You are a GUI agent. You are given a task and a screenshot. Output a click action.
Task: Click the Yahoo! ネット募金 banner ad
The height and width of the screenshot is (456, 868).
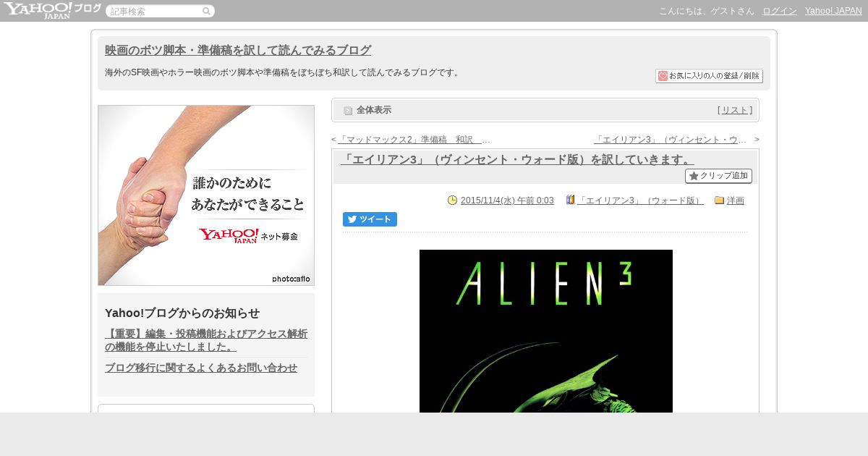[206, 195]
